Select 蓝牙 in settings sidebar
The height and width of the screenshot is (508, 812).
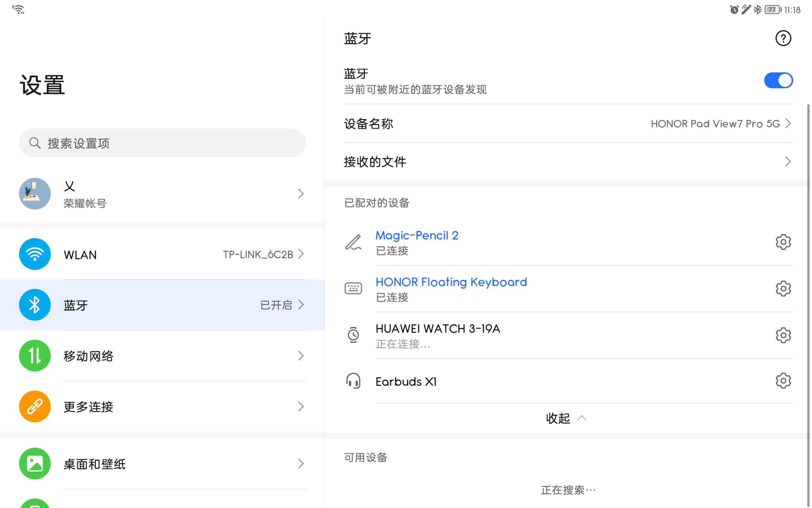tap(162, 305)
